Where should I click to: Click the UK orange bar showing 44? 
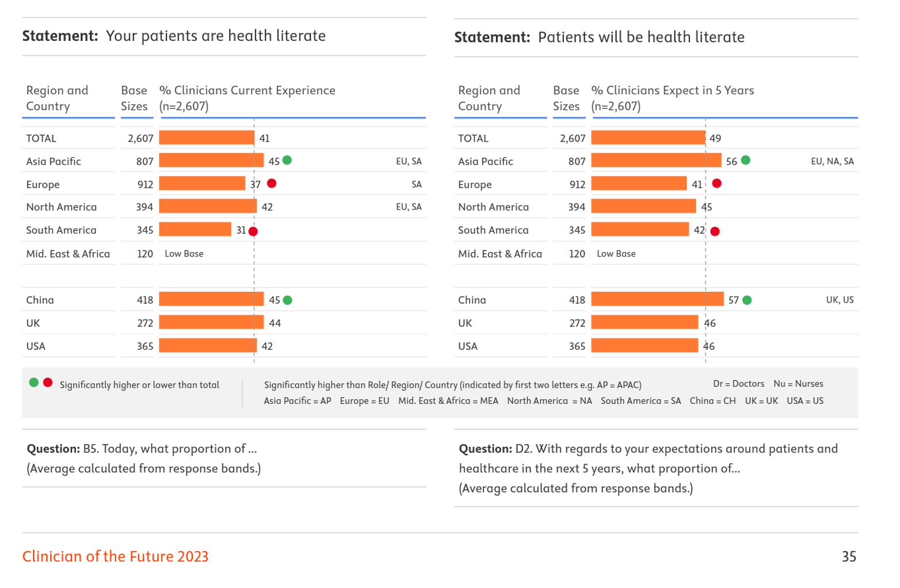pyautogui.click(x=211, y=323)
